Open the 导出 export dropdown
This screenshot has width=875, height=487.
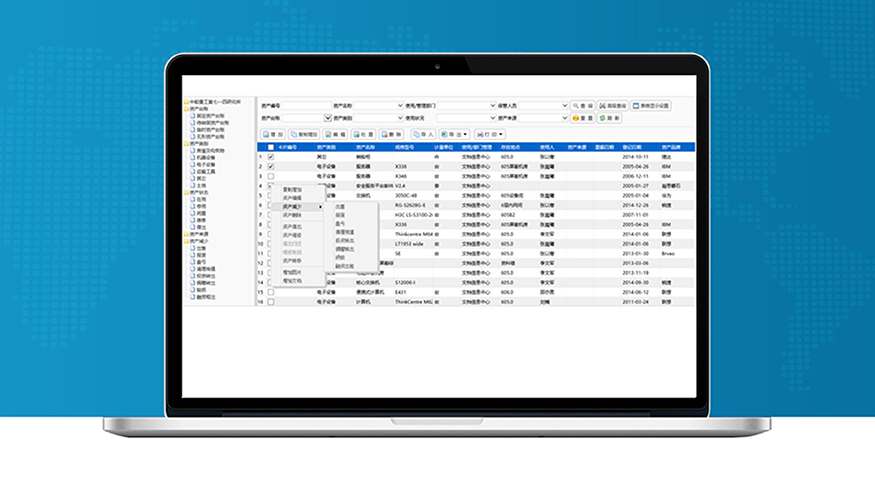pos(455,133)
